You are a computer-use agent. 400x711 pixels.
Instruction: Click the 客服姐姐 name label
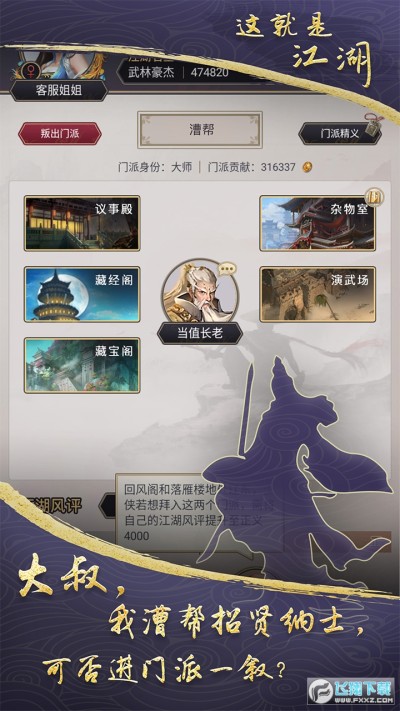pos(59,90)
